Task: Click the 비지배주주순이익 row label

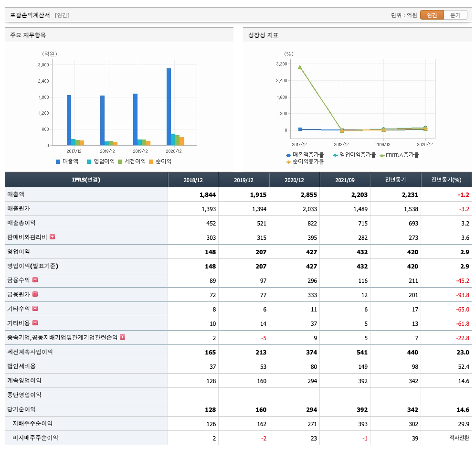Action: point(35,438)
